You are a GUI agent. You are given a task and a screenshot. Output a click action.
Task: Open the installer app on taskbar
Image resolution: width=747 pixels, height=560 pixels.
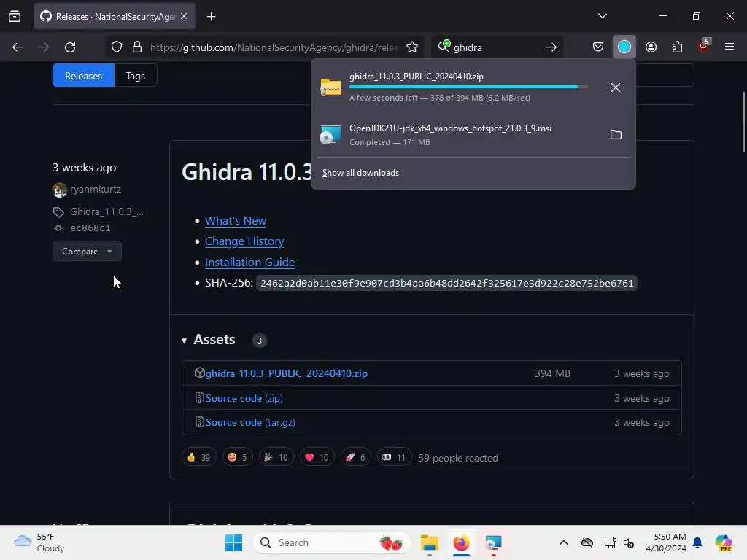pyautogui.click(x=493, y=542)
